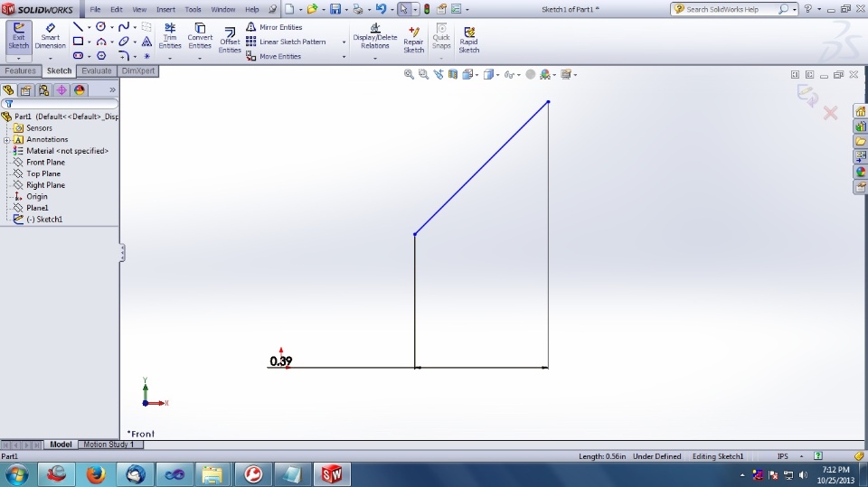
Task: Click Zoom to Fit in view toolbar
Action: (409, 74)
